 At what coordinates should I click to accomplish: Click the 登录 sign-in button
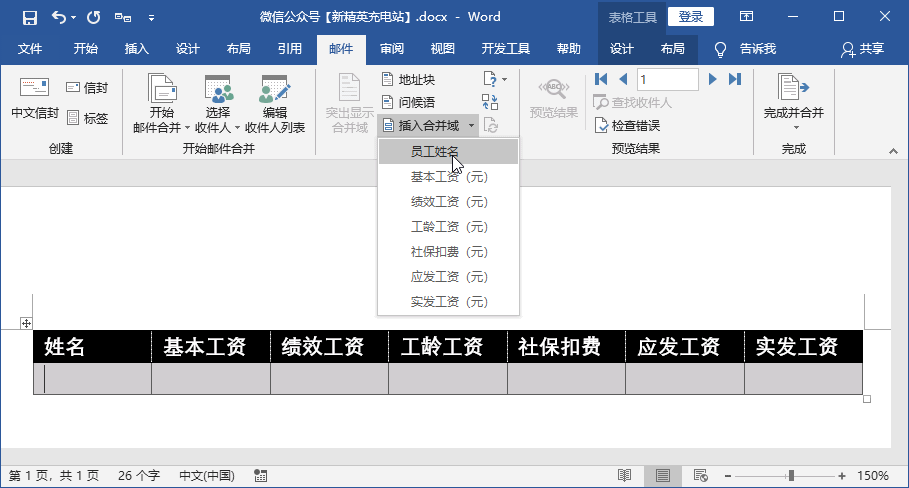click(690, 17)
